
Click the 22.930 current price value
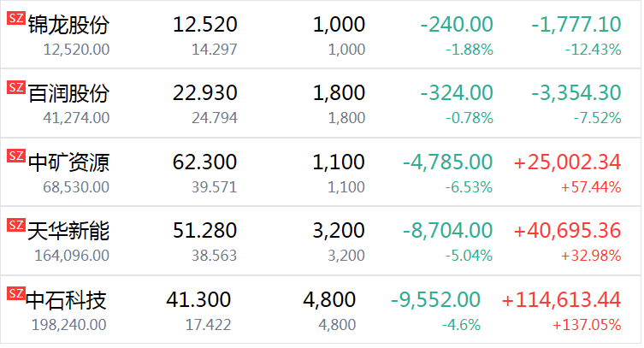204,93
